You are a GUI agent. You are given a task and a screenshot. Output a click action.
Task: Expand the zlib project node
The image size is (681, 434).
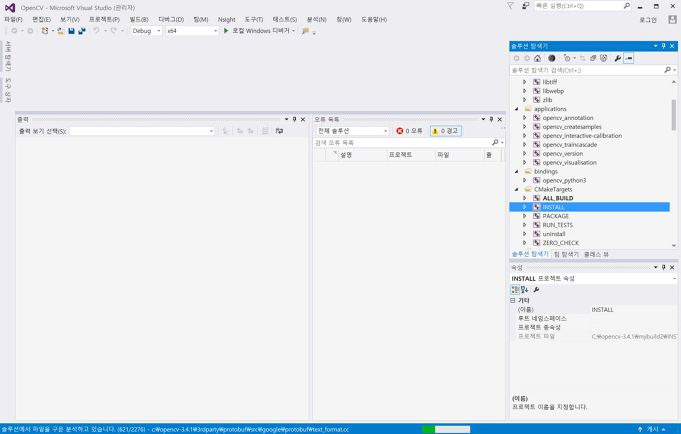525,100
